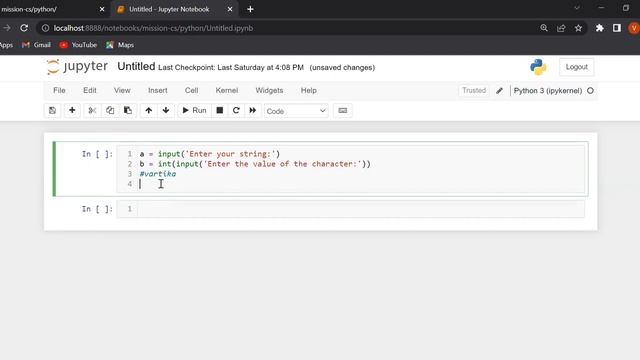Viewport: 640px width, 360px height.
Task: Share this page using the address bar share icon
Action: click(x=561, y=28)
